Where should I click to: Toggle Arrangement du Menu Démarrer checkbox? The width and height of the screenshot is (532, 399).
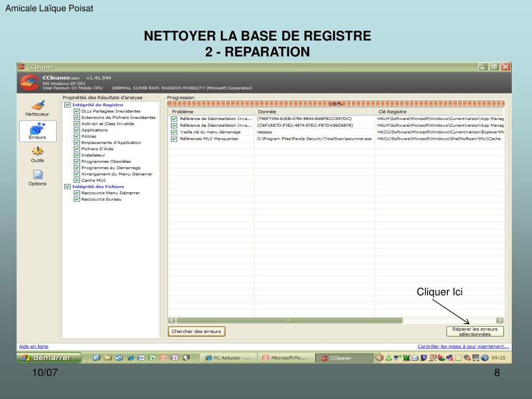77,174
